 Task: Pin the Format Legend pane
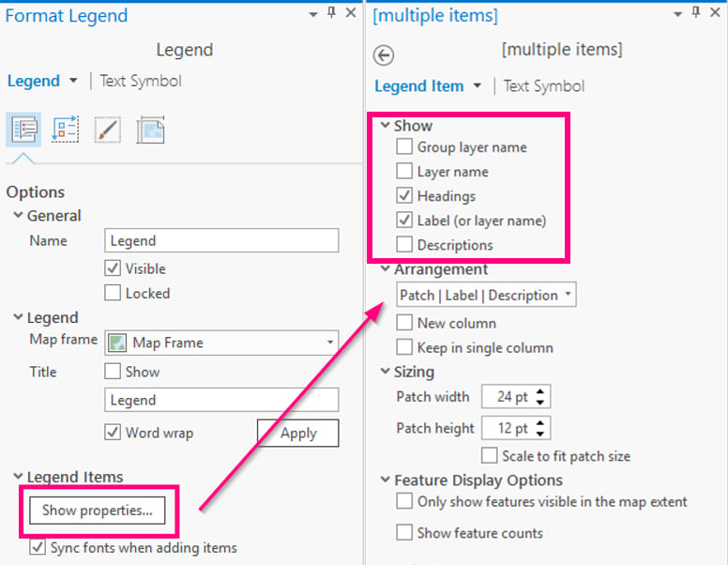tap(330, 13)
